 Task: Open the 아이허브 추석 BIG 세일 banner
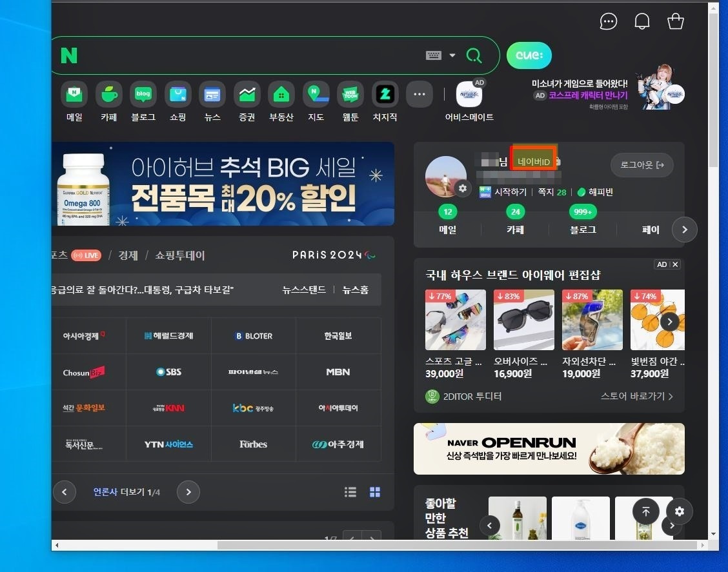click(223, 184)
